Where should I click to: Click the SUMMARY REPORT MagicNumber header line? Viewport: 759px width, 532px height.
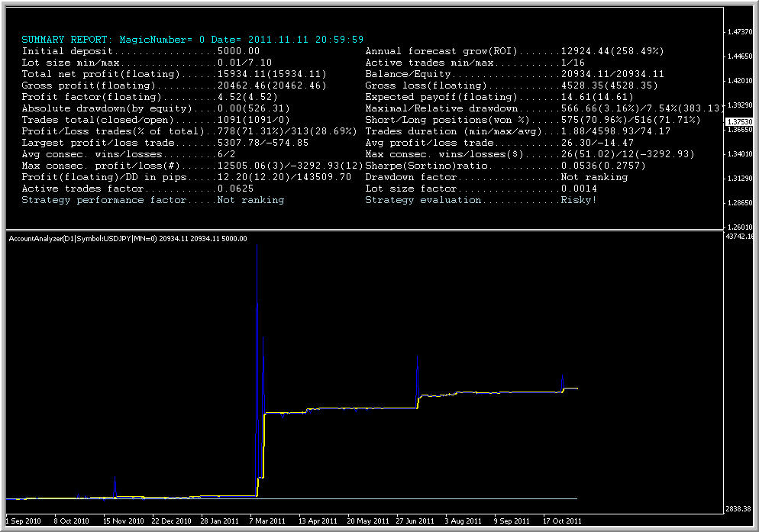coord(192,40)
